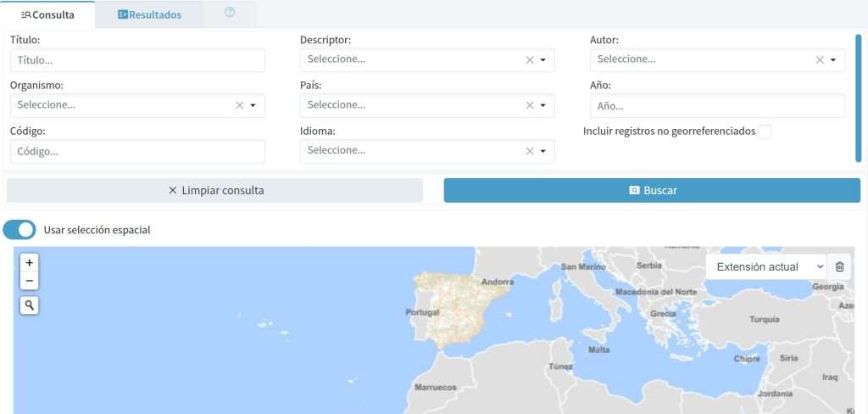Zoom in on the map with plus button
Viewport: 868px width, 414px height.
point(30,263)
